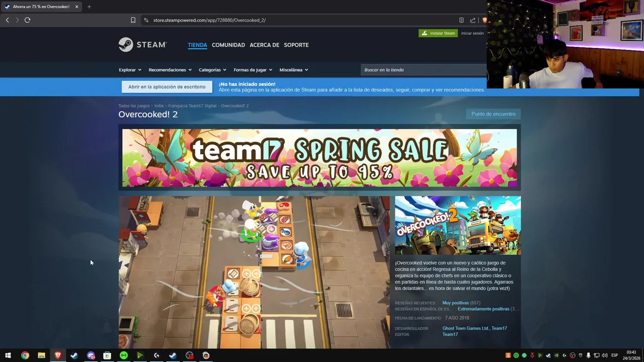Click the Team17 editor link
The width and height of the screenshot is (644, 362).
click(450, 334)
